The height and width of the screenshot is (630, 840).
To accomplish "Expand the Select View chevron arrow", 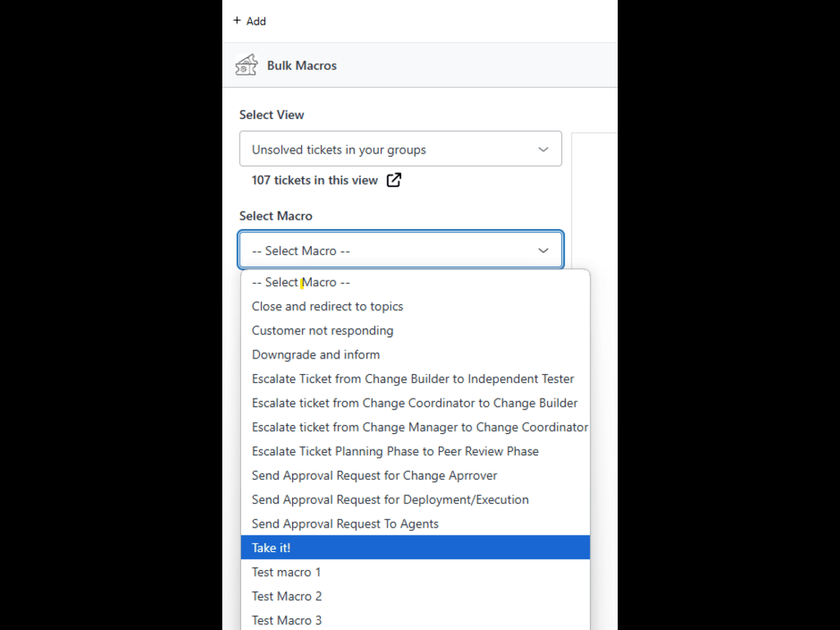I will click(543, 149).
